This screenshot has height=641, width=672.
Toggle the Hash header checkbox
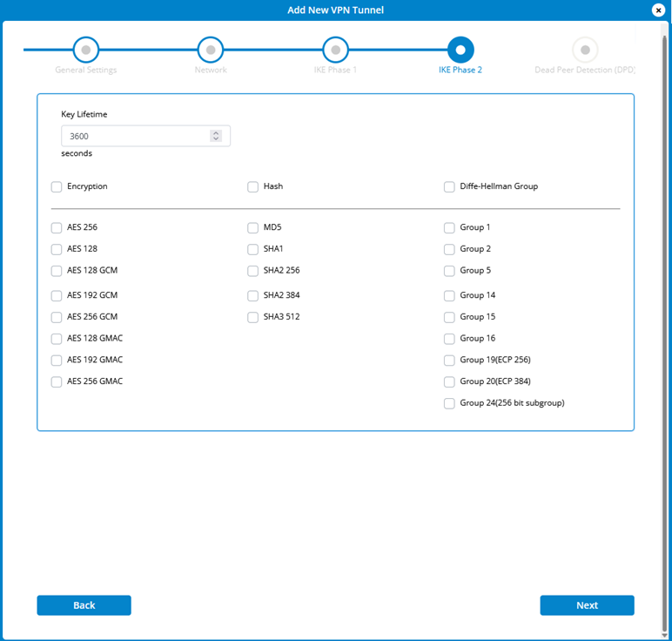[253, 186]
